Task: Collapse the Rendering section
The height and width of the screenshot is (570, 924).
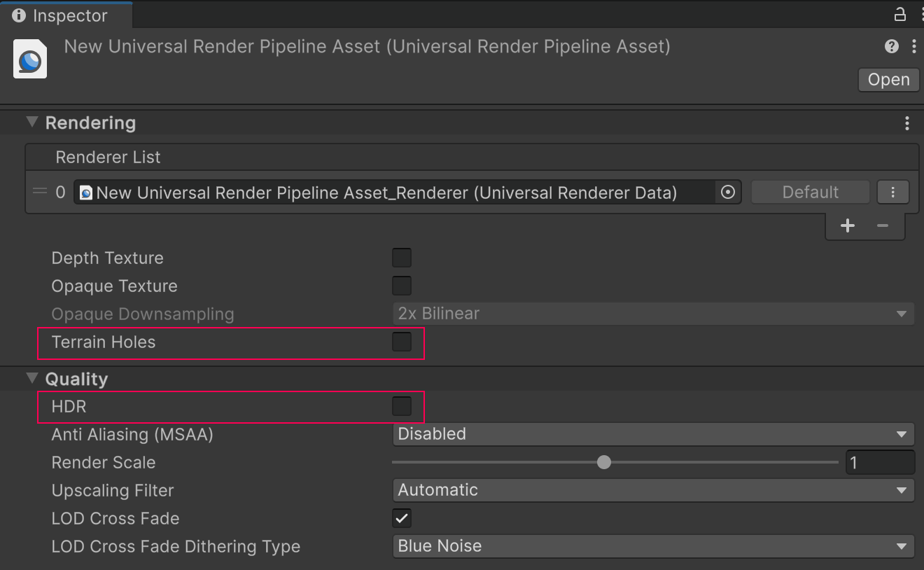Action: tap(31, 121)
